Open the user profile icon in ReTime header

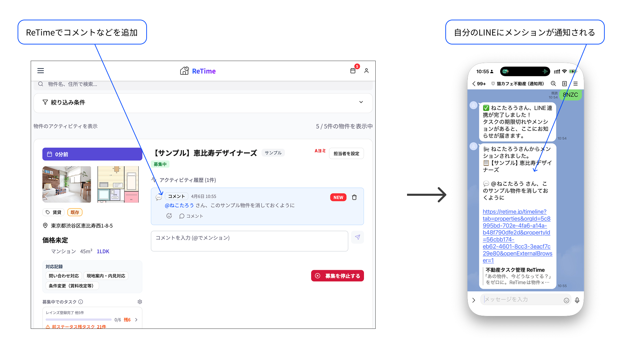click(366, 71)
